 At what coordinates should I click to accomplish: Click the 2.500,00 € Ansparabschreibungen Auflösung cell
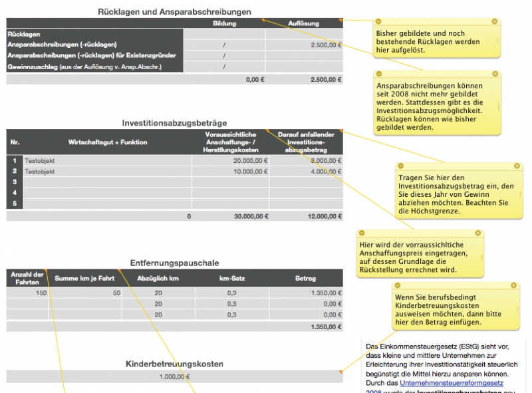[x=307, y=45]
